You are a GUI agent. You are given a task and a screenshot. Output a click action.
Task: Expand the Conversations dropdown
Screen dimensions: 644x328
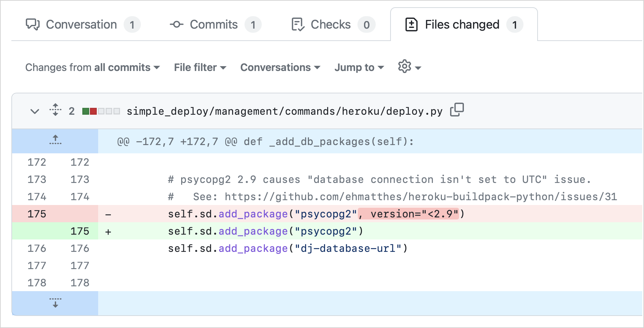click(280, 67)
